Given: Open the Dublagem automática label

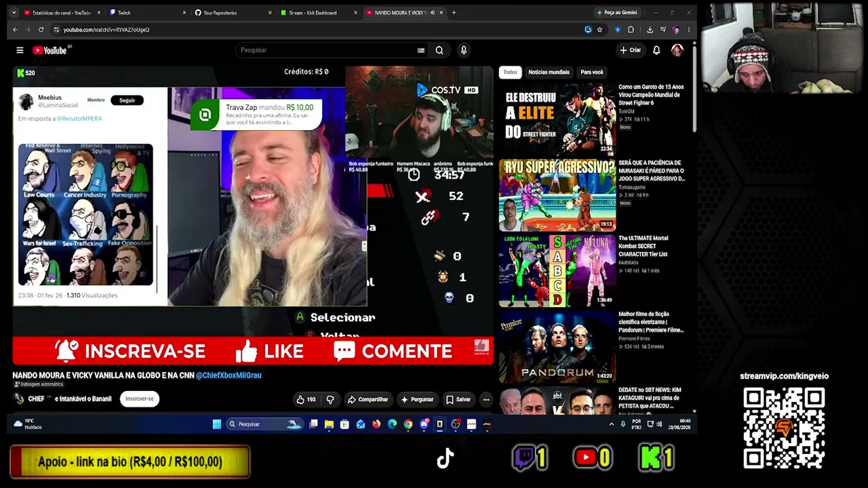Looking at the screenshot, I should (39, 384).
